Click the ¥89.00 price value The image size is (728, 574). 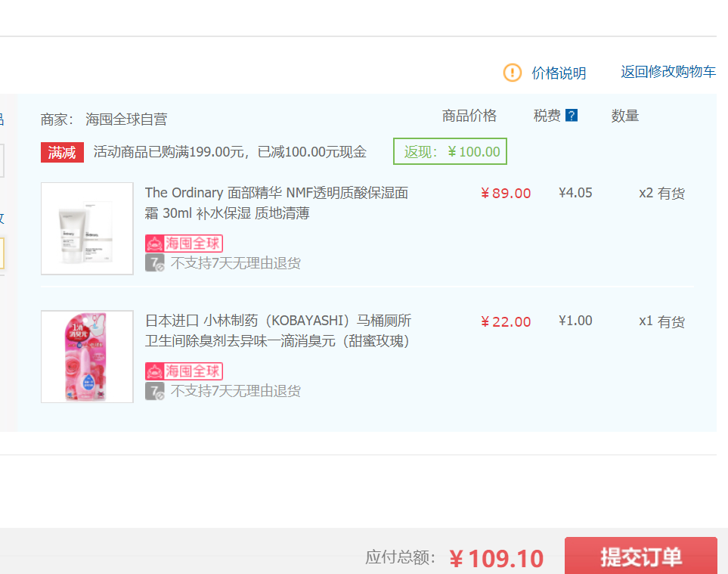coord(506,193)
